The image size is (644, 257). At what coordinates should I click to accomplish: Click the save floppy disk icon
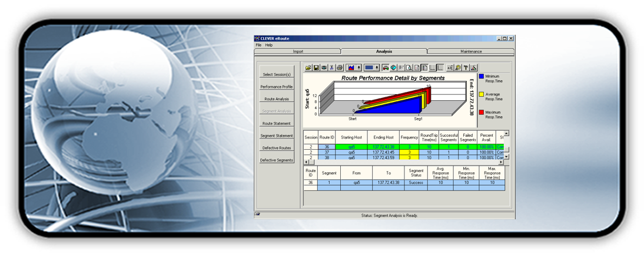tap(316, 67)
